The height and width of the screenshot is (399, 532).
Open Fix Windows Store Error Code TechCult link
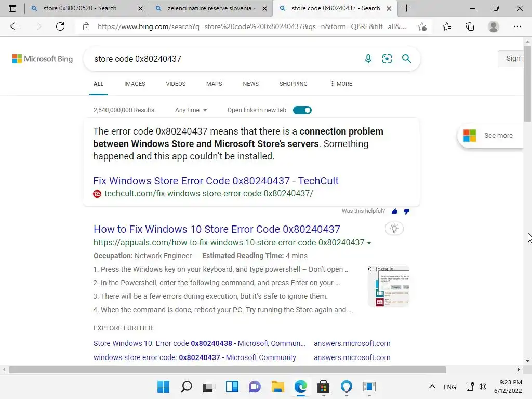216,181
